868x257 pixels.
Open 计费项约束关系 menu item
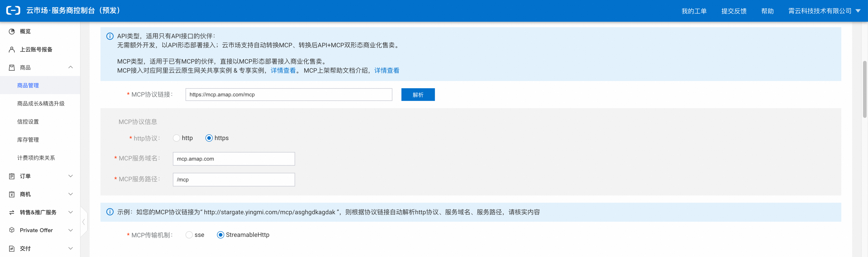click(x=36, y=158)
